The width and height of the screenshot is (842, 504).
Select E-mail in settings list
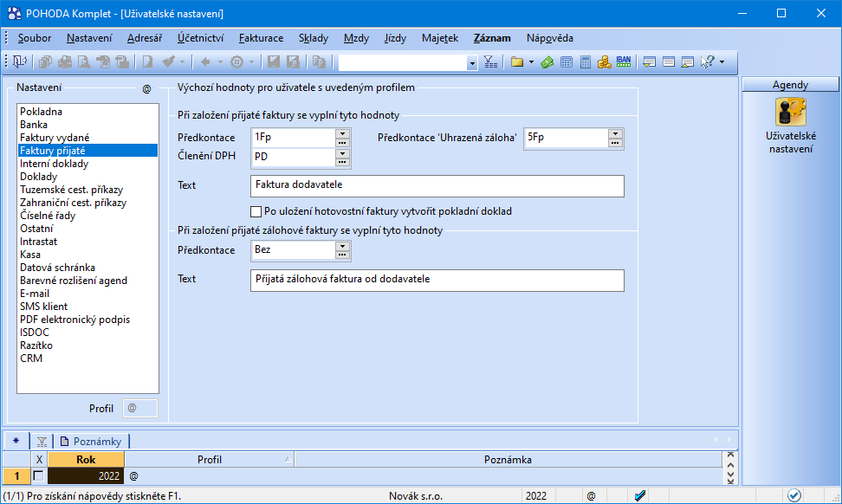point(35,294)
